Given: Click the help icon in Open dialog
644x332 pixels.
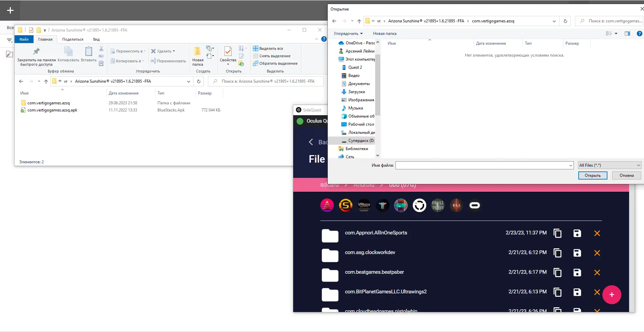Looking at the screenshot, I should pyautogui.click(x=639, y=34).
